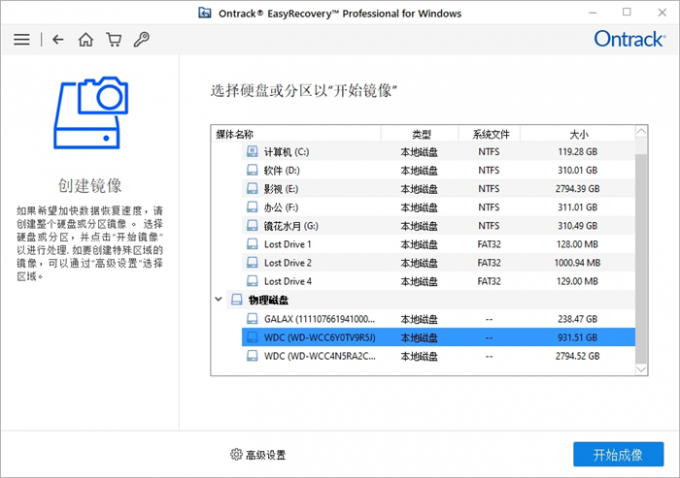Select Lost Drive 4 entry
Image resolution: width=680 pixels, height=478 pixels.
click(438, 281)
